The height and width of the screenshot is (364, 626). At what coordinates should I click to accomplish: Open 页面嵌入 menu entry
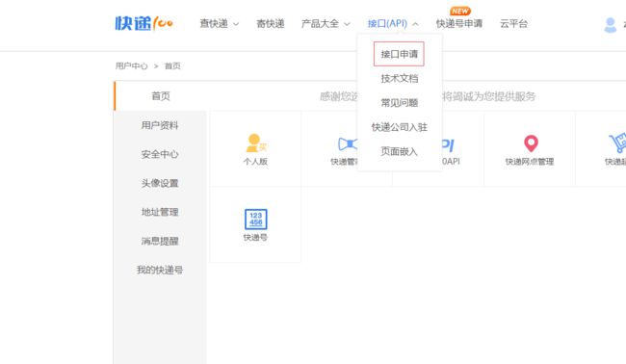[x=400, y=151]
